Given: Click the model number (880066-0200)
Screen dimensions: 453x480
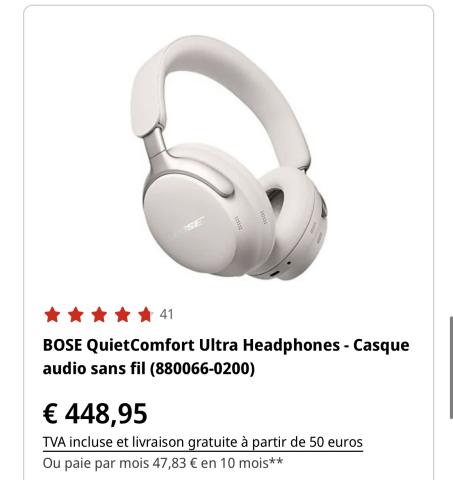Looking at the screenshot, I should point(202,369).
